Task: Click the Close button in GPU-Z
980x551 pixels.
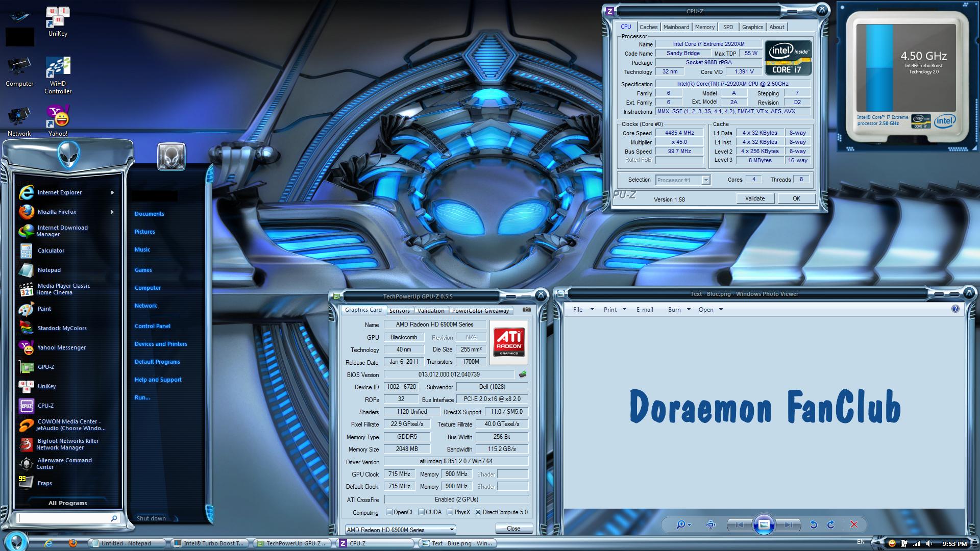Action: (x=513, y=529)
